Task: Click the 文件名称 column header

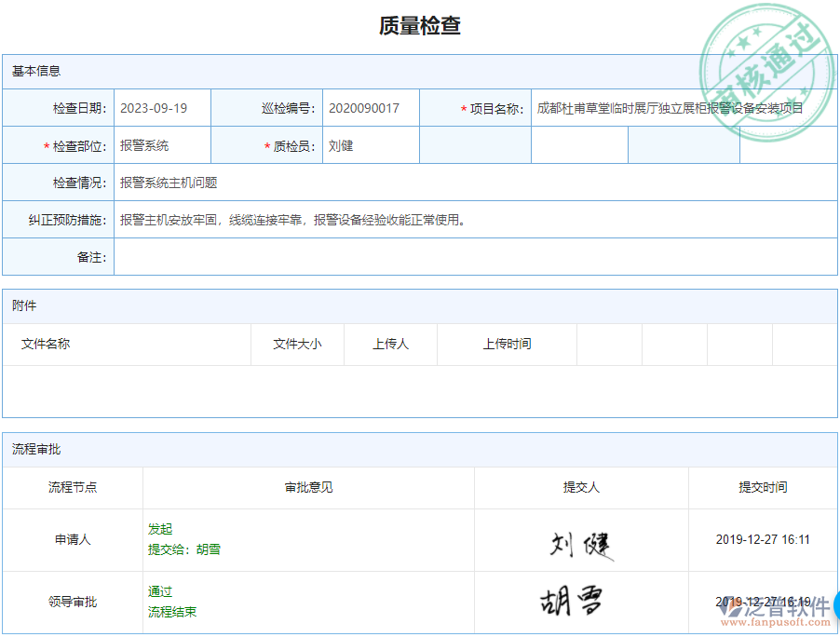Action: pyautogui.click(x=43, y=344)
